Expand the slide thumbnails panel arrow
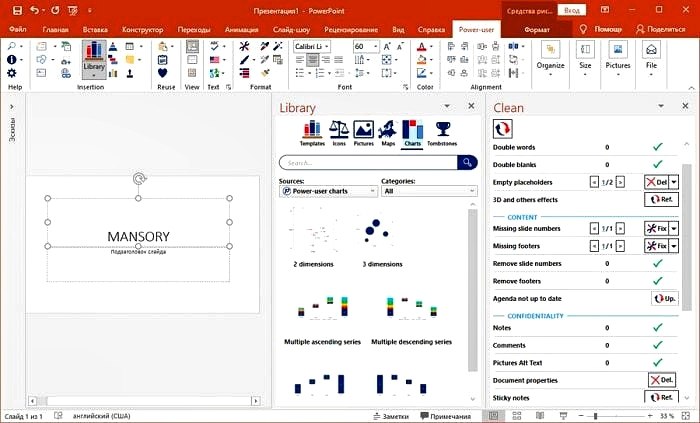The image size is (700, 423). (x=12, y=107)
